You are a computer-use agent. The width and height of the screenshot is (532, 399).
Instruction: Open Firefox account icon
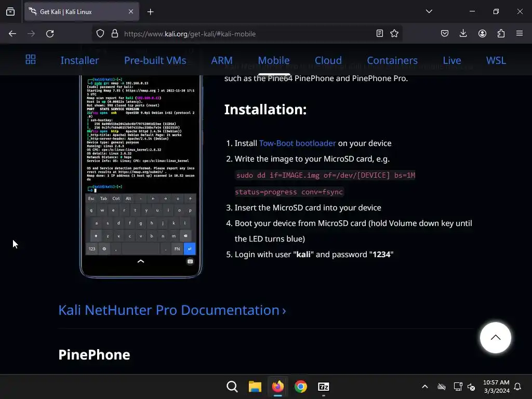(x=482, y=33)
